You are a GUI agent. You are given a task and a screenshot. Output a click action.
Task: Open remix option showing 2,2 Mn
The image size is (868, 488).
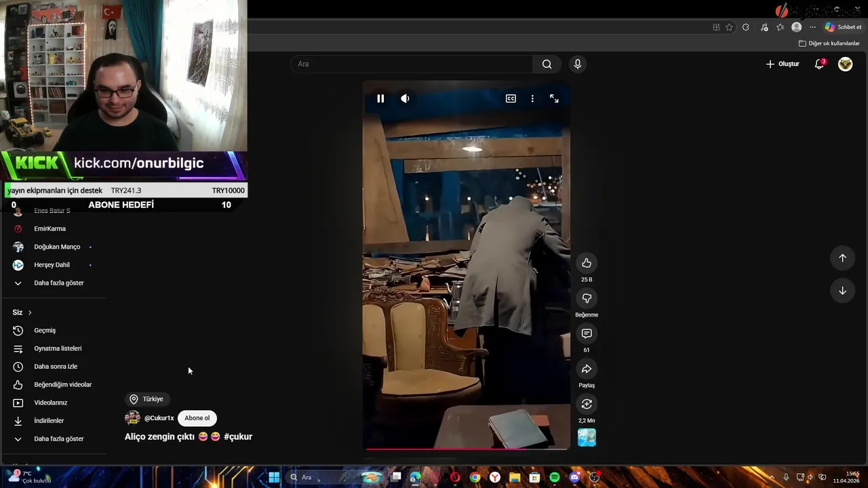(x=587, y=404)
